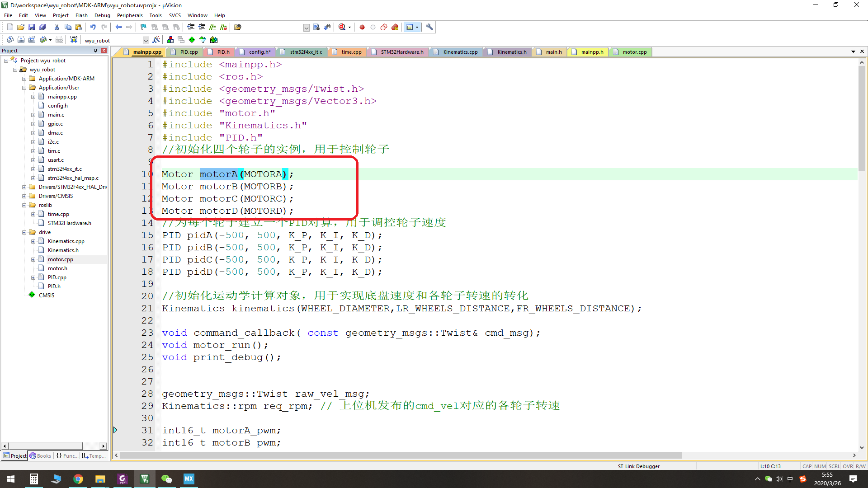Image resolution: width=868 pixels, height=488 pixels.
Task: Insert a bookmark on current line
Action: [144, 27]
